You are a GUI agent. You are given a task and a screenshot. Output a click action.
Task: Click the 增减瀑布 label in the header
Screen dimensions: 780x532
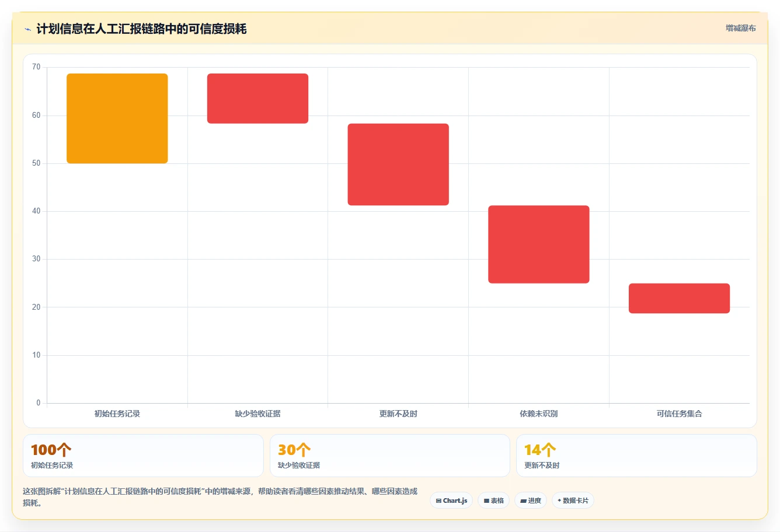pos(740,28)
